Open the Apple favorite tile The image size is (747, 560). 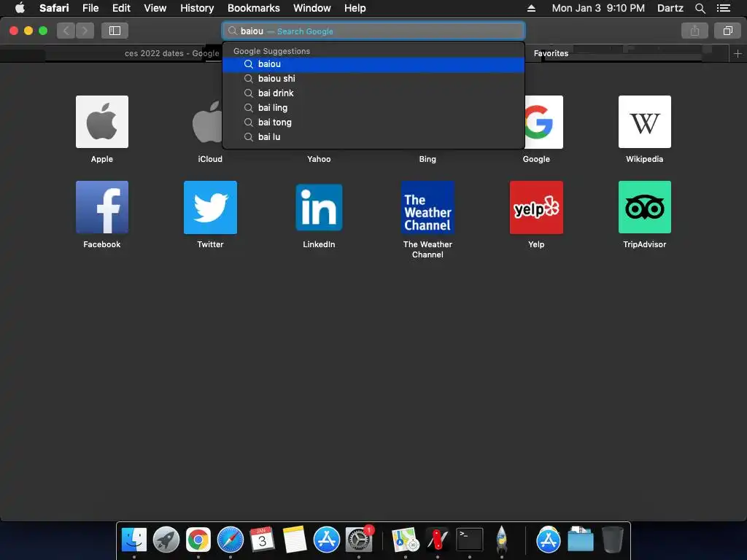(102, 122)
